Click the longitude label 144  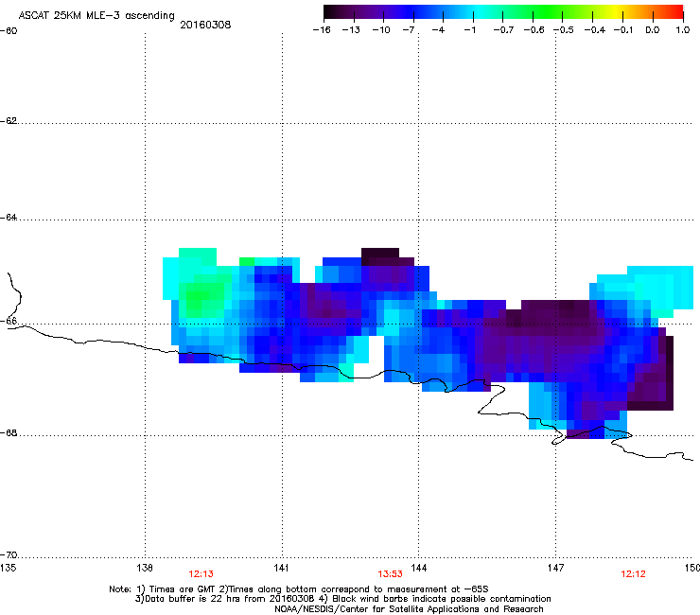[x=419, y=568]
